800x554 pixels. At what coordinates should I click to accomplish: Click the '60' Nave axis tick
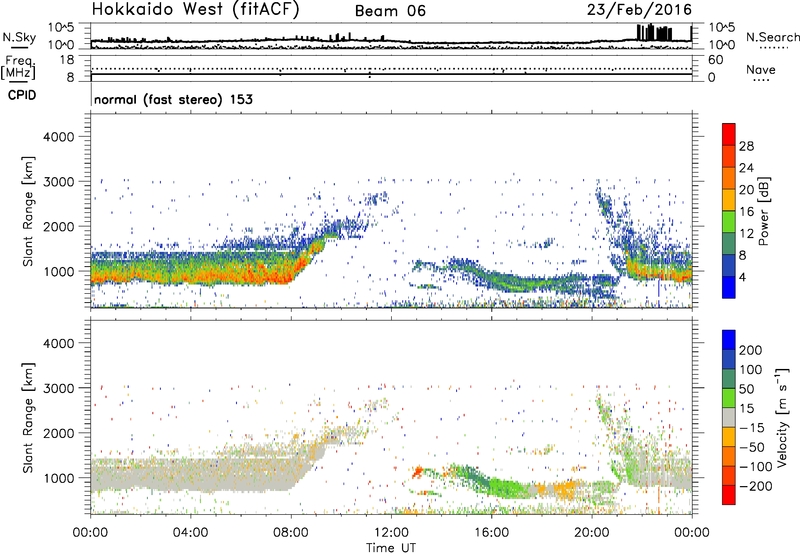[x=715, y=60]
